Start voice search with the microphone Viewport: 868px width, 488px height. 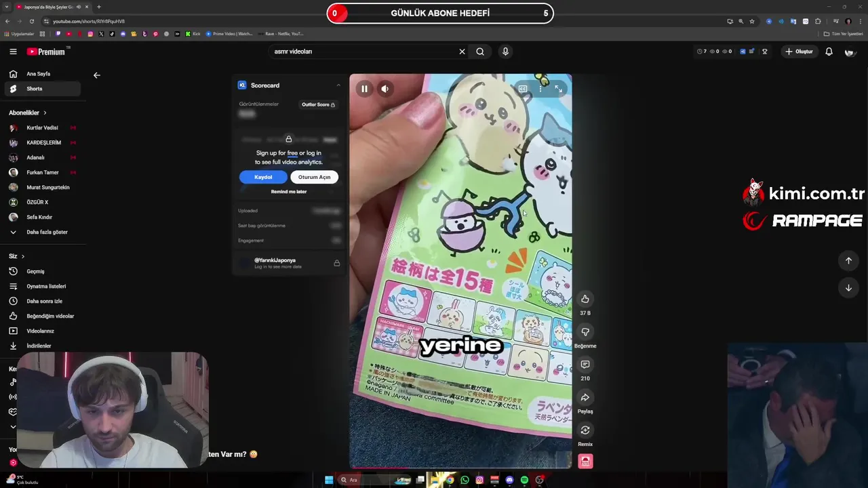tap(505, 52)
